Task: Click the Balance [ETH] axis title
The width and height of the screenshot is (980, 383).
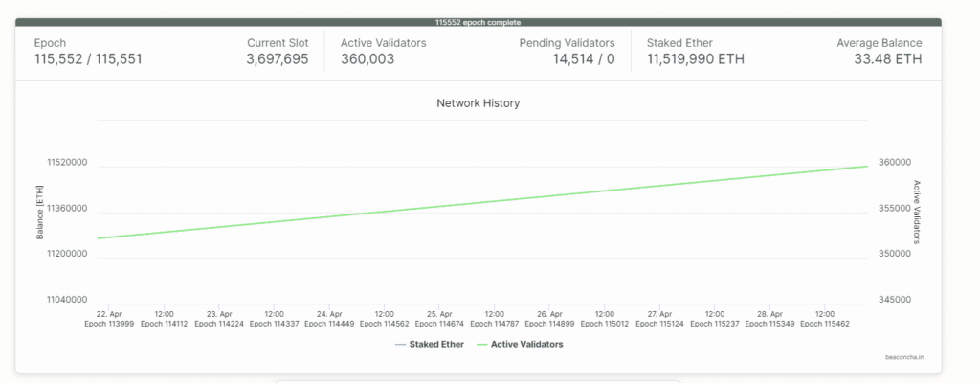Action: coord(40,213)
